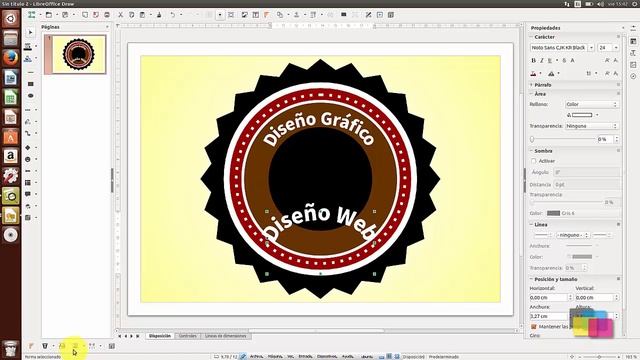Pick the diamond Basic Shapes tool
This screenshot has height=360, width=640.
pyautogui.click(x=28, y=147)
